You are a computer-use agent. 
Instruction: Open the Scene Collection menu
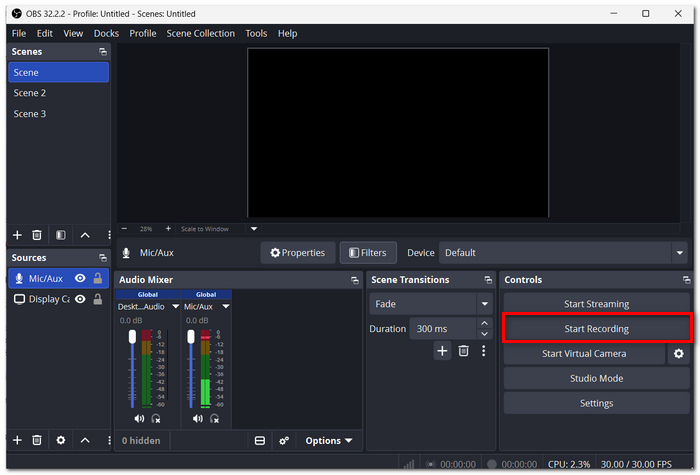pos(200,33)
